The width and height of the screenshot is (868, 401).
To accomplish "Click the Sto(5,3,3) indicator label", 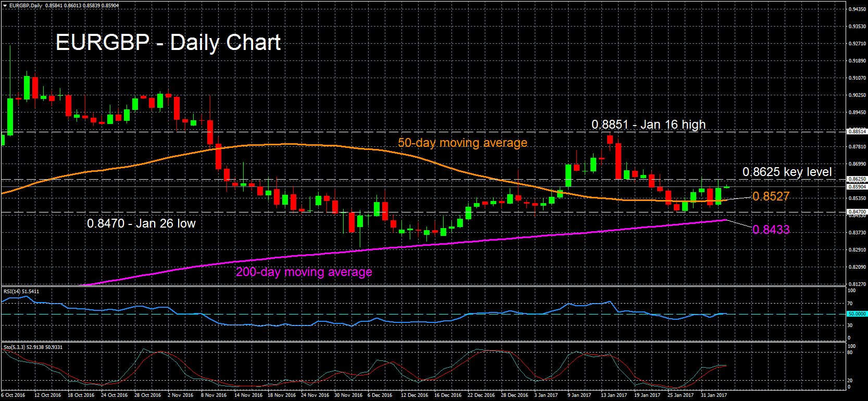I will (33, 347).
